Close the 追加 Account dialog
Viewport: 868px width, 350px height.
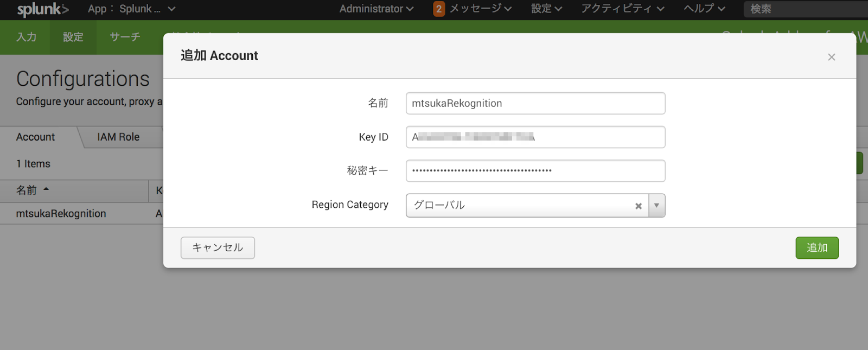pyautogui.click(x=831, y=57)
